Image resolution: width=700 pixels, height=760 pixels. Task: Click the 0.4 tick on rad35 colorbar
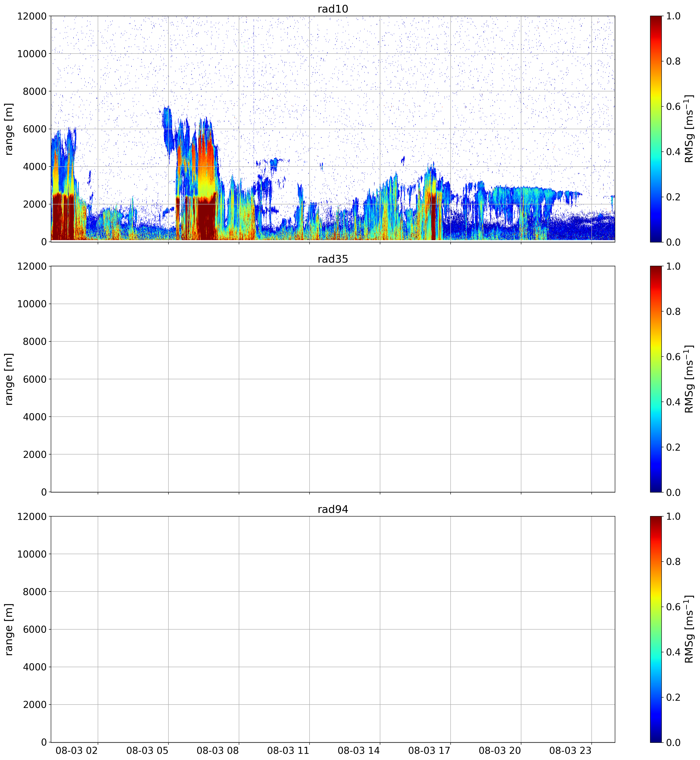click(673, 402)
